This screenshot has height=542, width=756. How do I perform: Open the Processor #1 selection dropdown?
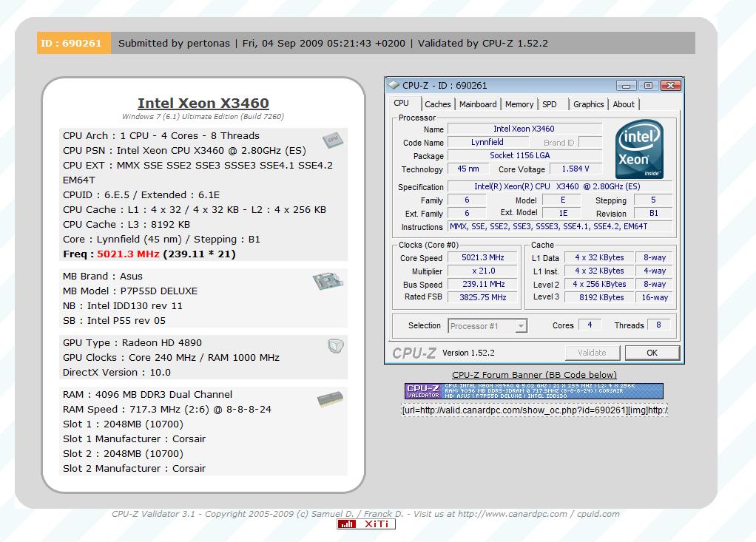pos(487,326)
